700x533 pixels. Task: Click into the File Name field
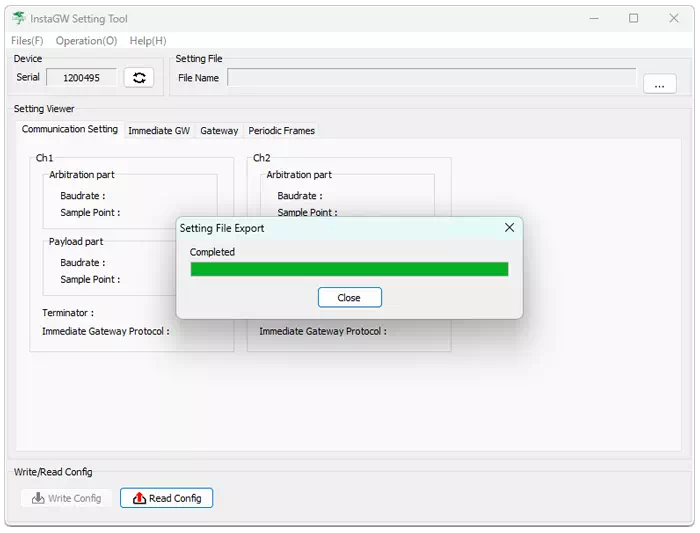pos(431,78)
